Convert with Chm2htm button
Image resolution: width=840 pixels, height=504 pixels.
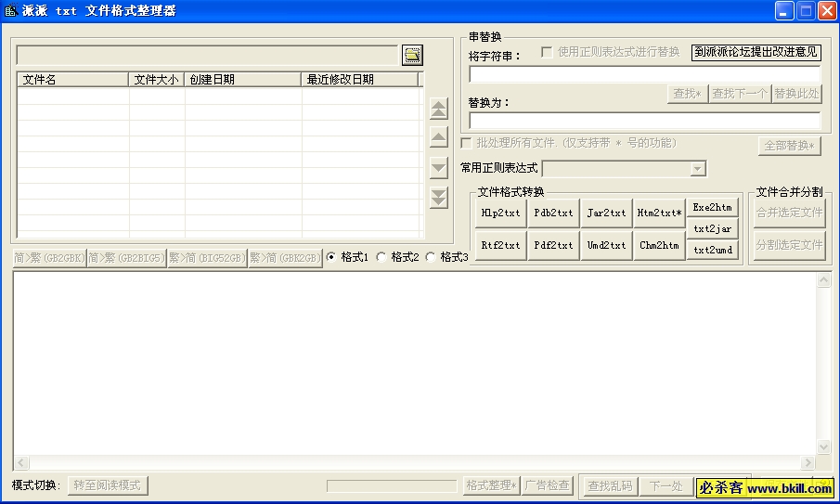[x=659, y=246]
